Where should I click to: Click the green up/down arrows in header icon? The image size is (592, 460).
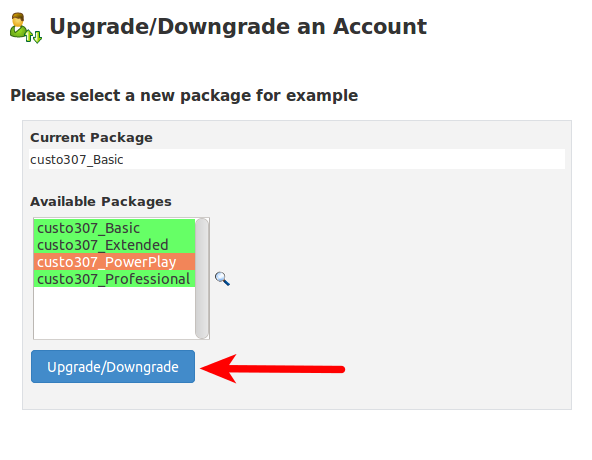point(34,37)
